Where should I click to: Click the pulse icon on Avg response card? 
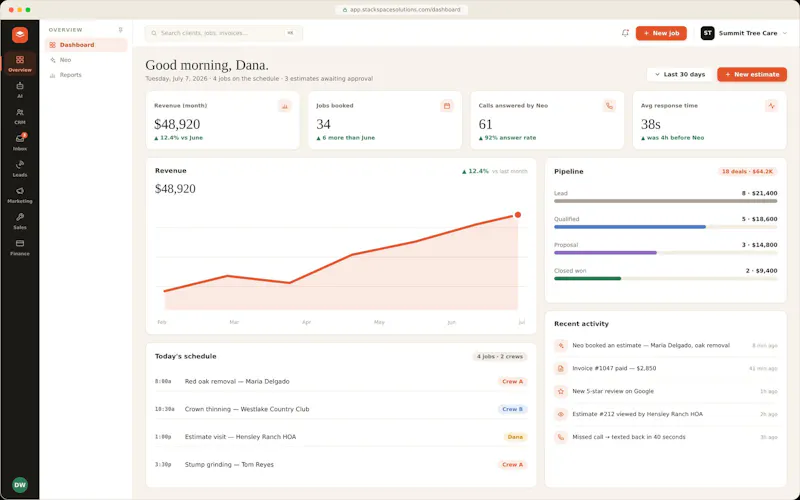coord(771,106)
